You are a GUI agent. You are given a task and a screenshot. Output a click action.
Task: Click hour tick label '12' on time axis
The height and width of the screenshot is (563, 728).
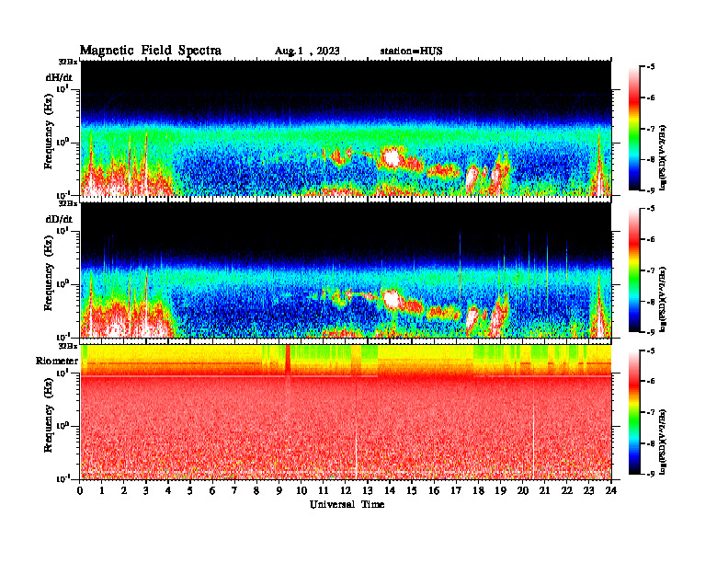(x=346, y=491)
